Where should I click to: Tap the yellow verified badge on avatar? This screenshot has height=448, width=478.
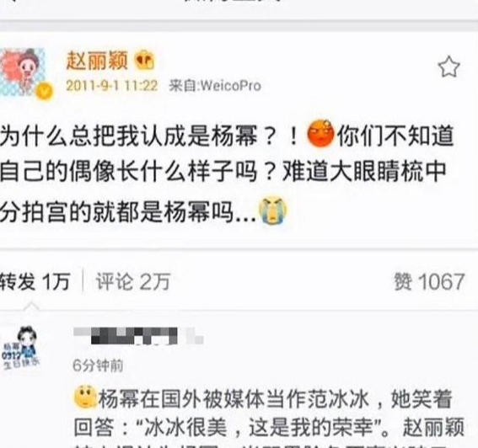pos(44,91)
